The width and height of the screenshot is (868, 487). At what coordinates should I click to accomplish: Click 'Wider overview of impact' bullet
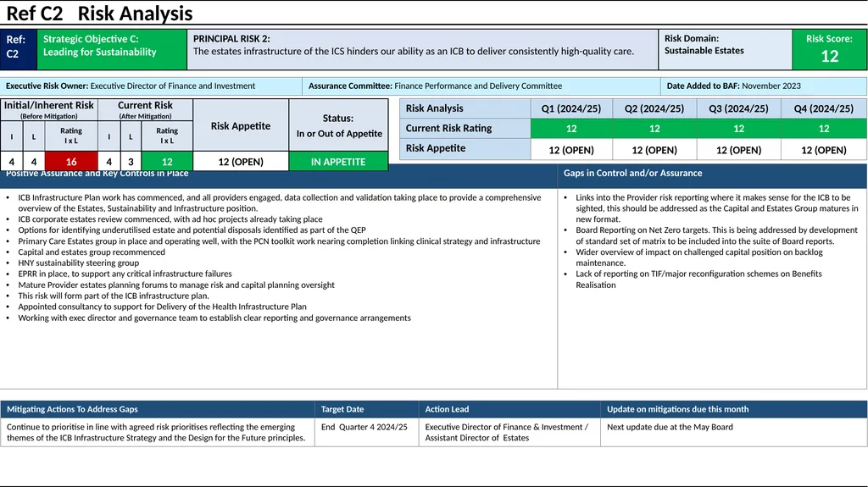[699, 257]
